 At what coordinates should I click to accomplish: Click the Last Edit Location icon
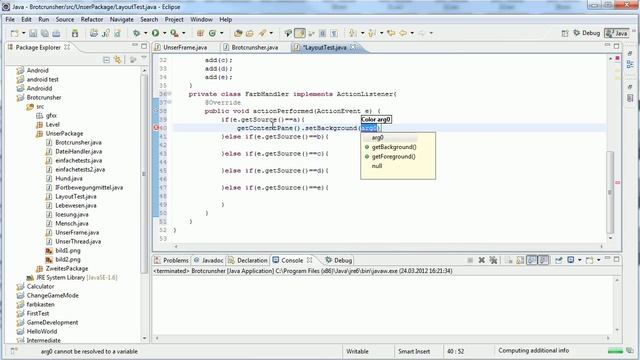pyautogui.click(x=391, y=33)
